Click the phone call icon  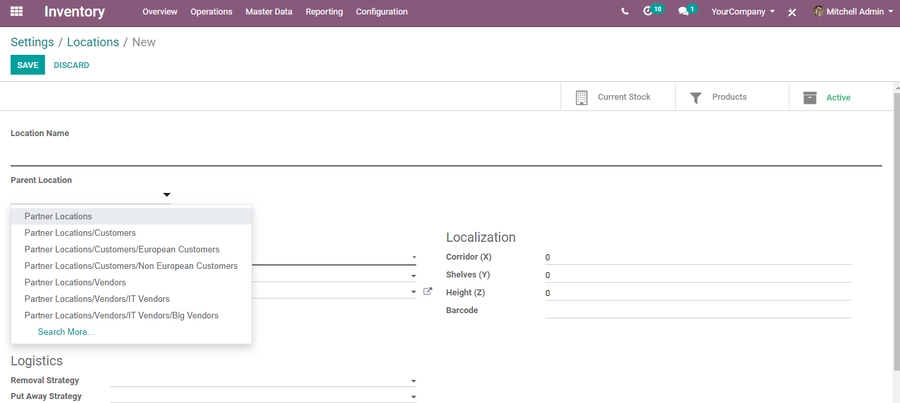tap(625, 12)
